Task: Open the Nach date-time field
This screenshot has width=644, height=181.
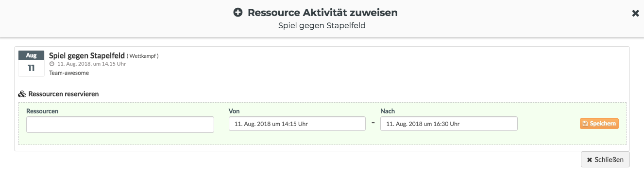Action: 449,124
